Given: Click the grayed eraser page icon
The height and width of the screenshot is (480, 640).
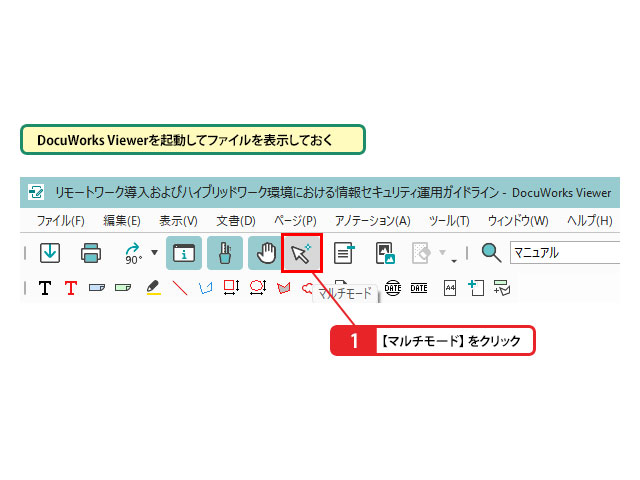Looking at the screenshot, I should point(421,253).
